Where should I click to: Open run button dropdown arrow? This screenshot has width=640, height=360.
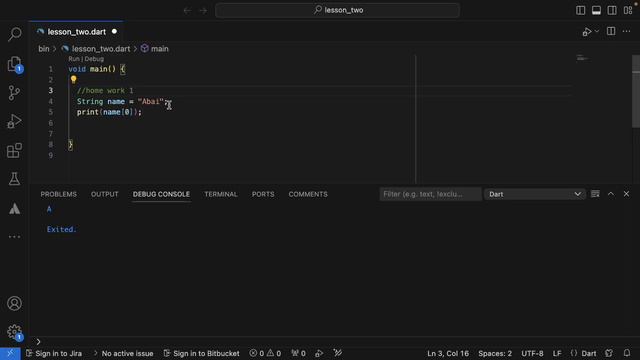597,31
